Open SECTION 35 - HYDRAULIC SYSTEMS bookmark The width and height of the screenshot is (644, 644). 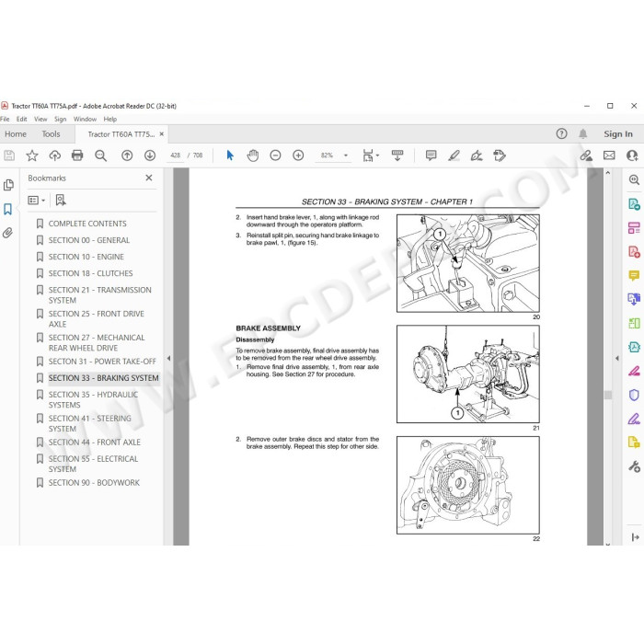[93, 399]
